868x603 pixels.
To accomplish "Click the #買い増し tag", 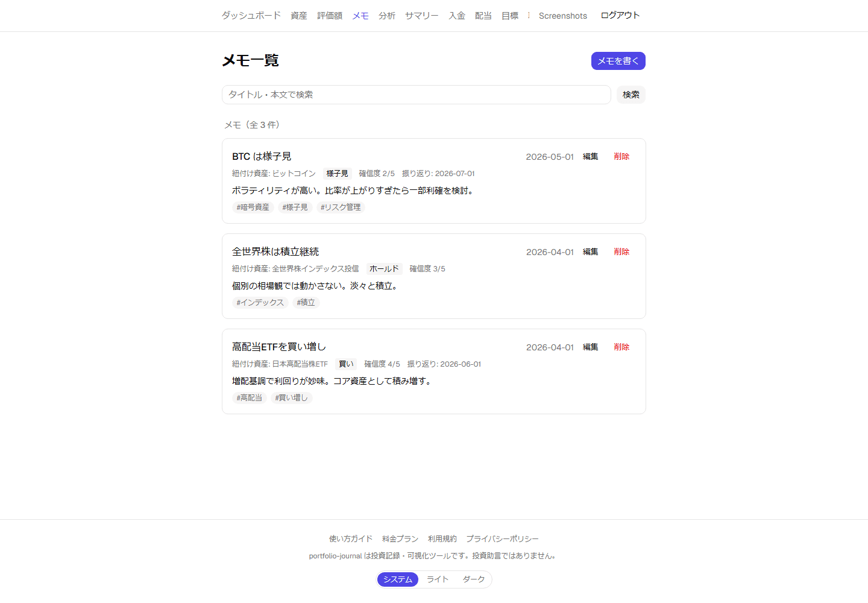I will tap(292, 398).
